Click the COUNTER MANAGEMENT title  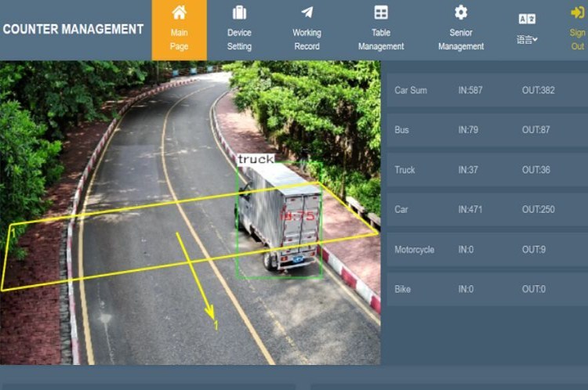73,29
